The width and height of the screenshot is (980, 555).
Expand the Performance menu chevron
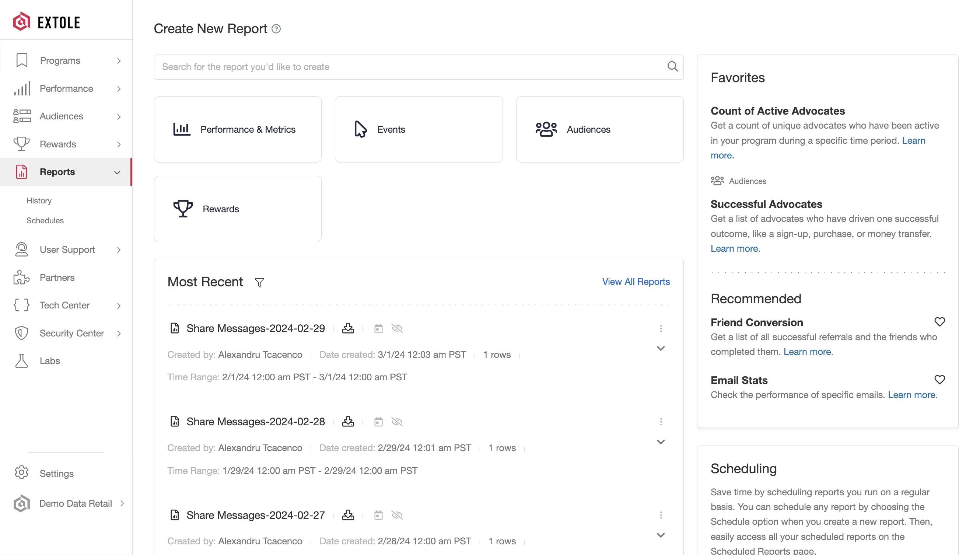[119, 89]
